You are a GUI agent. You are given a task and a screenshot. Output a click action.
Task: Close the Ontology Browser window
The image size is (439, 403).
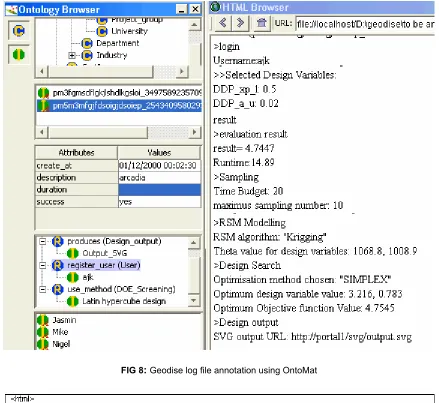(x=195, y=9)
